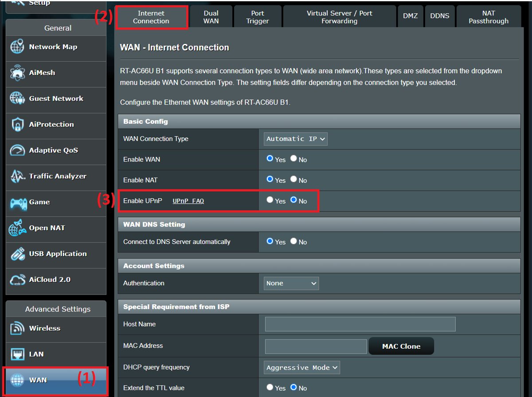Click the Basic Config section header
The image size is (532, 397).
[319, 122]
